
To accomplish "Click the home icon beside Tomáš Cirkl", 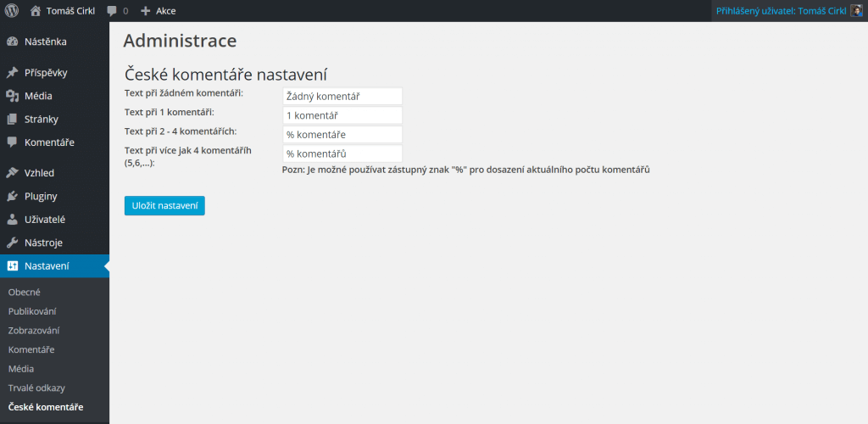I will point(36,10).
